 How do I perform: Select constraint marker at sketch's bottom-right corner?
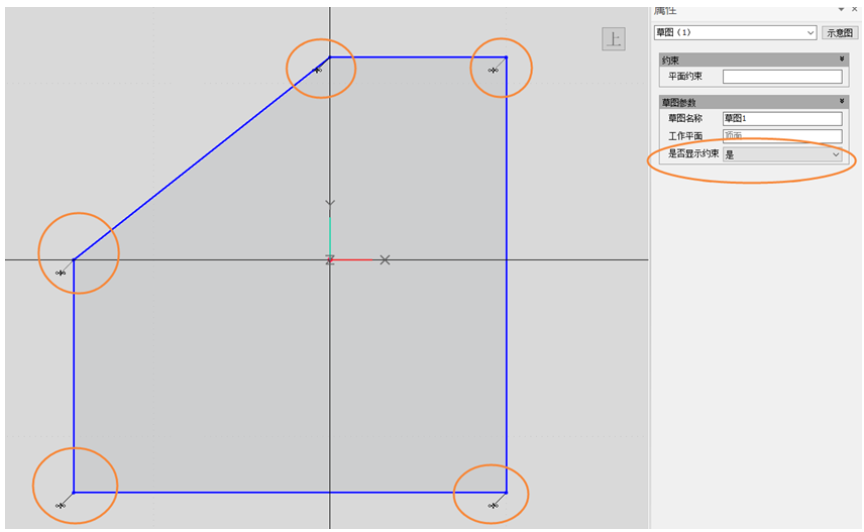point(493,506)
